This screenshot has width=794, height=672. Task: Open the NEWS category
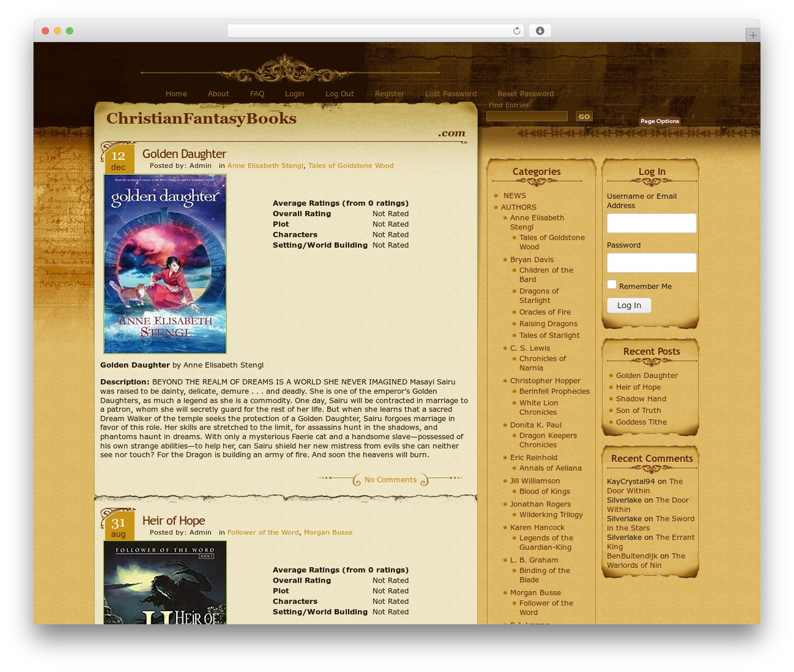[514, 195]
